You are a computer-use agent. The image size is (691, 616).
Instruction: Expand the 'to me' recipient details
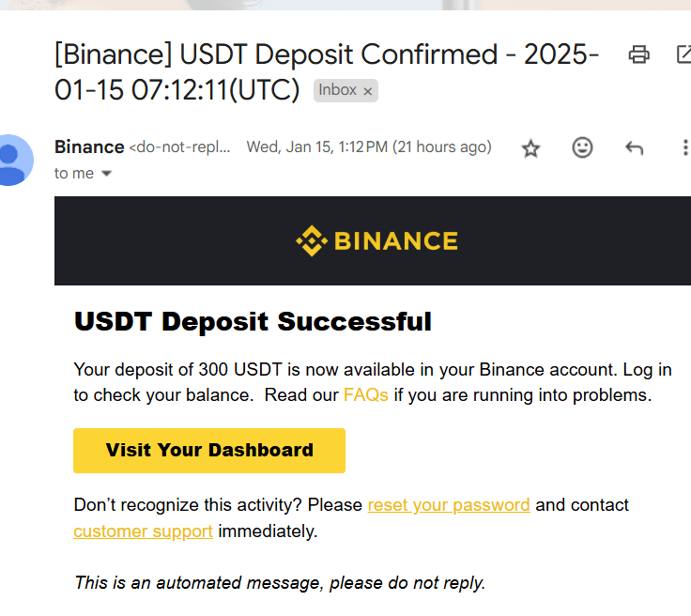(x=106, y=174)
